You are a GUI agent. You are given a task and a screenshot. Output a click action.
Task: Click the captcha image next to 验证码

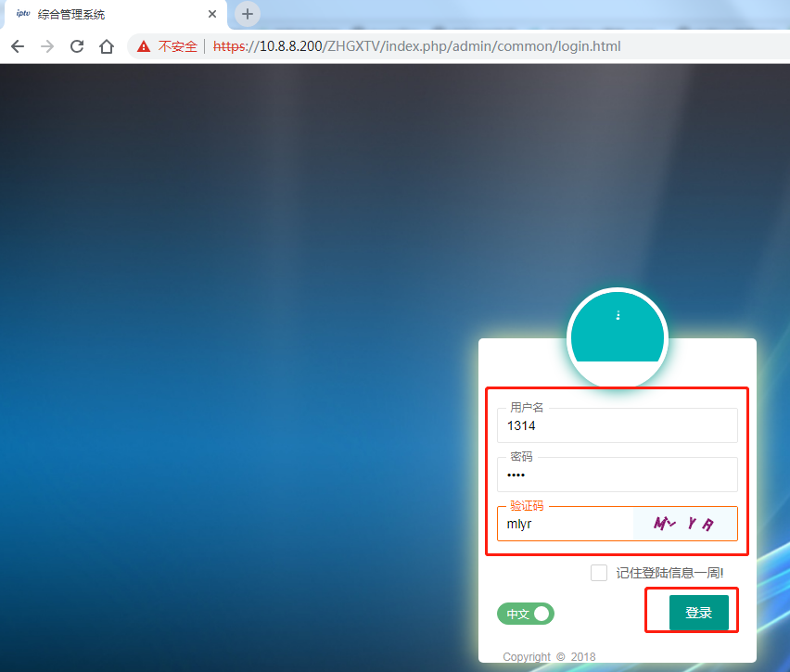pos(686,523)
